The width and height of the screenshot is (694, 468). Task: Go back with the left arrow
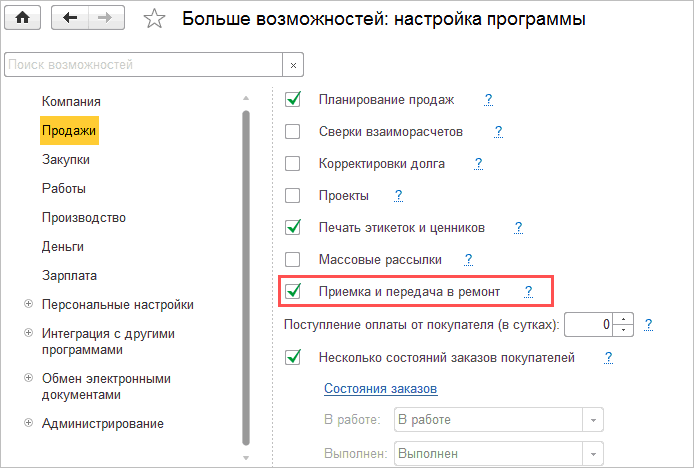69,19
